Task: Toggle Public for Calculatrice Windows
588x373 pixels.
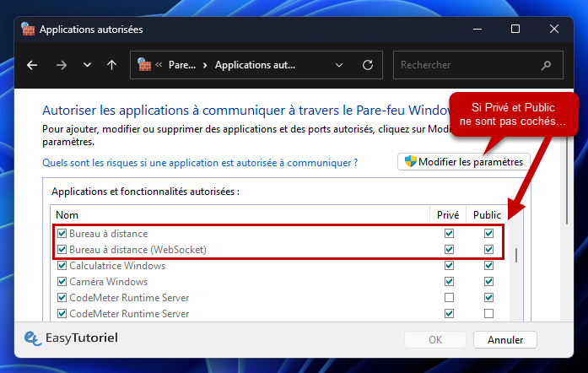Action: point(488,265)
